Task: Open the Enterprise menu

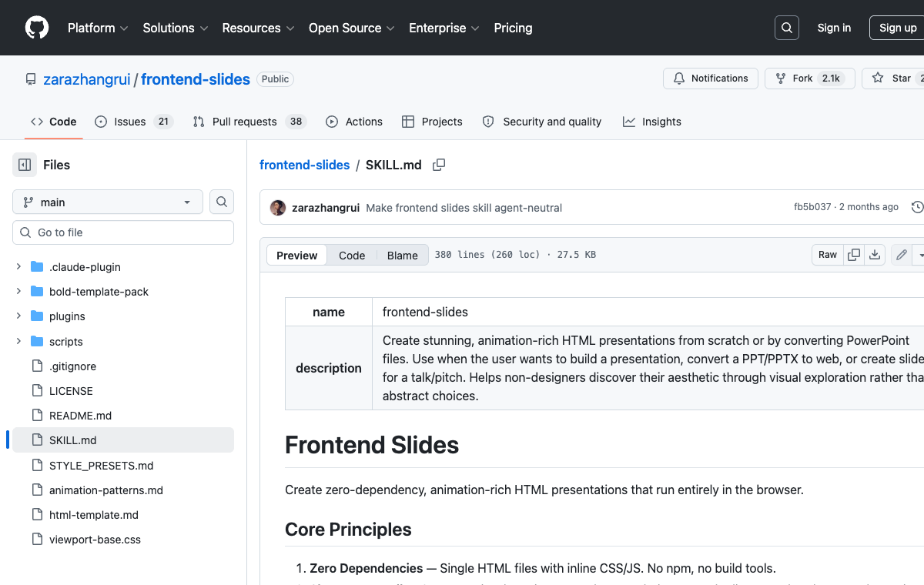Action: tap(444, 28)
